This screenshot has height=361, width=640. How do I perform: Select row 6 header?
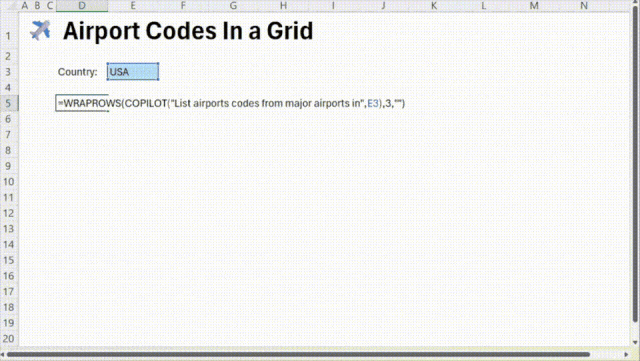8,119
